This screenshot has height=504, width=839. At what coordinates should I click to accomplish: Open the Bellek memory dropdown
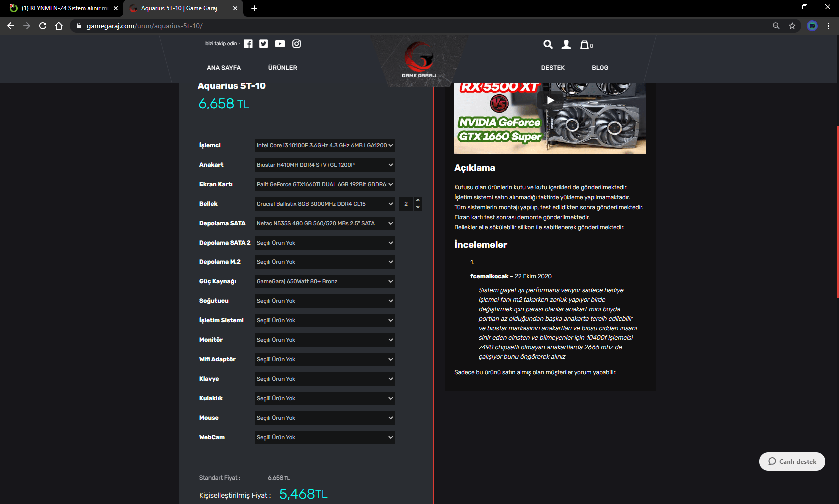325,204
